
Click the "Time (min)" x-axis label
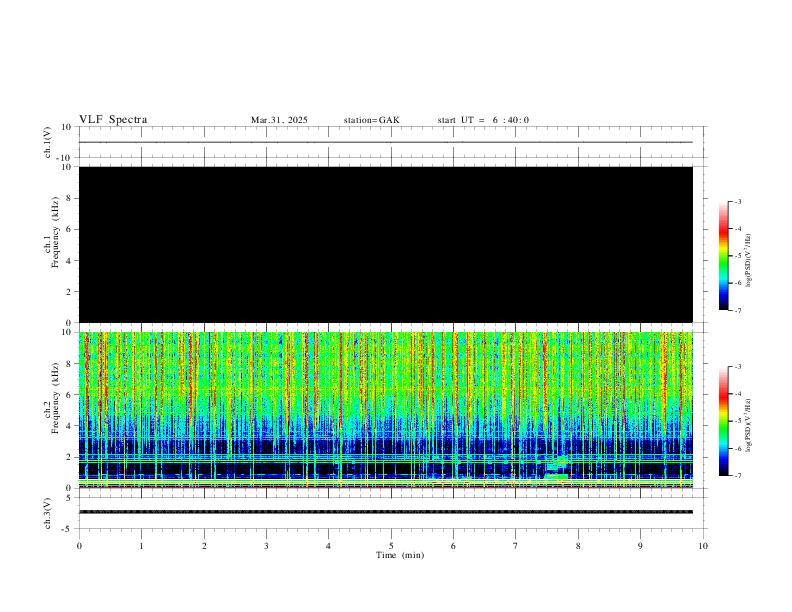400,555
